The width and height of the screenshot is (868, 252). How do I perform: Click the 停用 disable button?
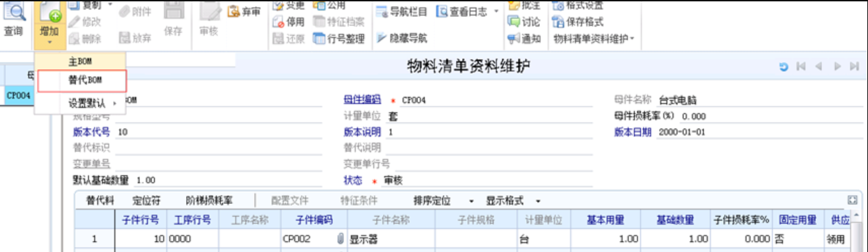pyautogui.click(x=289, y=22)
